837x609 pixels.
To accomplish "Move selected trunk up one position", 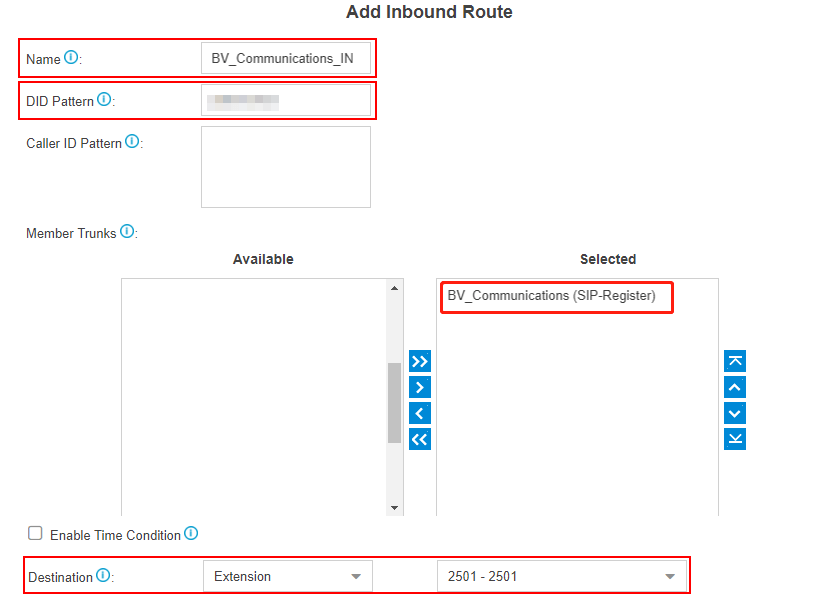I will [735, 387].
